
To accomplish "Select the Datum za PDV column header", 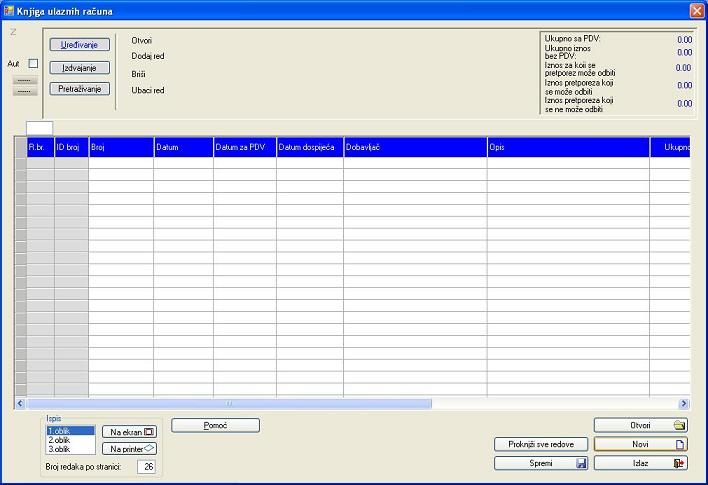I will pyautogui.click(x=245, y=147).
